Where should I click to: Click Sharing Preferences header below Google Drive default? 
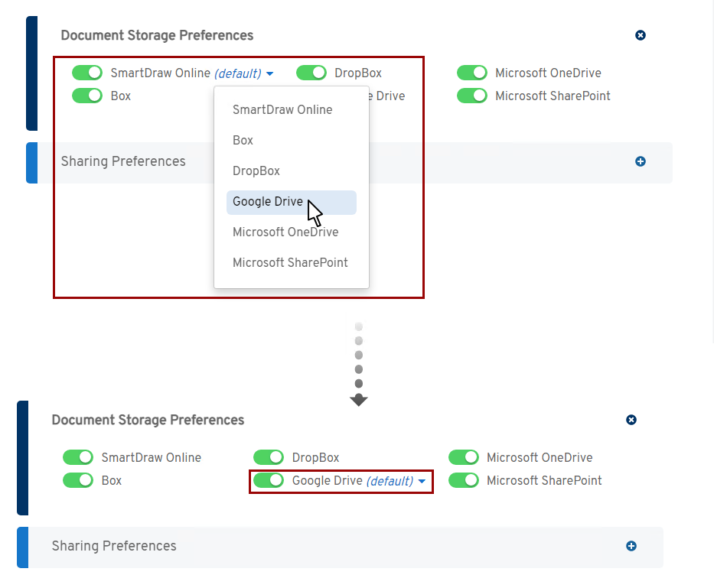[x=114, y=546]
